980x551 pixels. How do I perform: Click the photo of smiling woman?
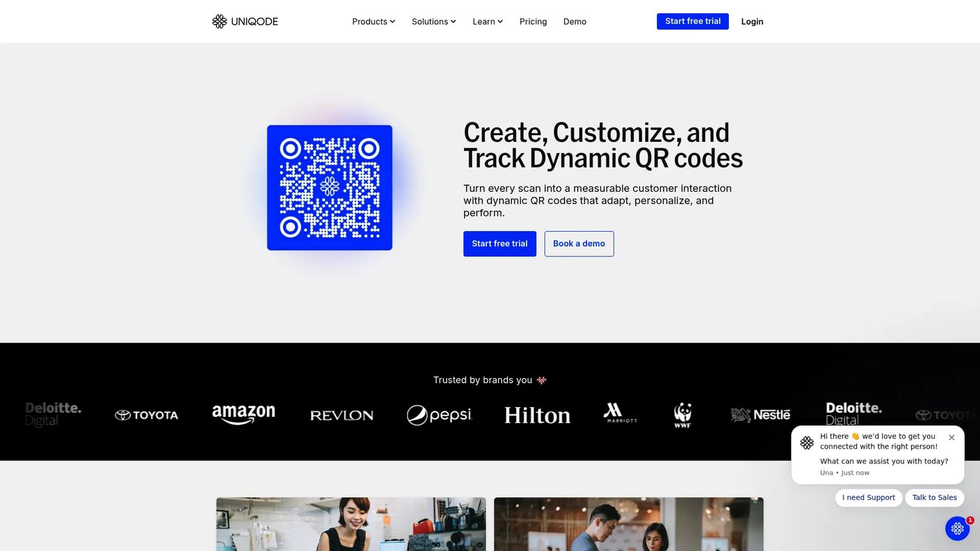tap(351, 524)
